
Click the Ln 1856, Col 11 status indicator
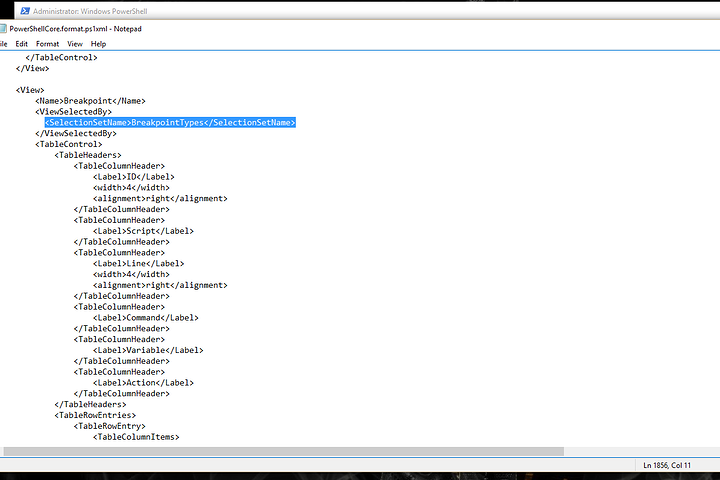pos(669,465)
